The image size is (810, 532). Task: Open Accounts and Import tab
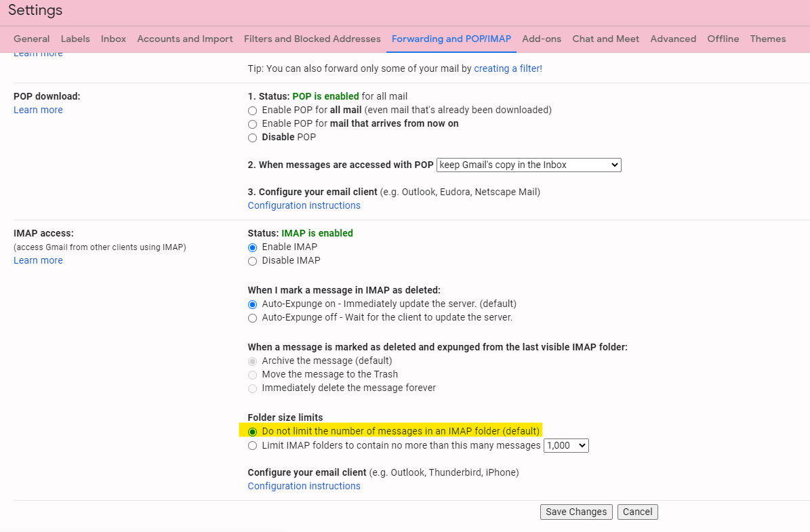coord(185,39)
